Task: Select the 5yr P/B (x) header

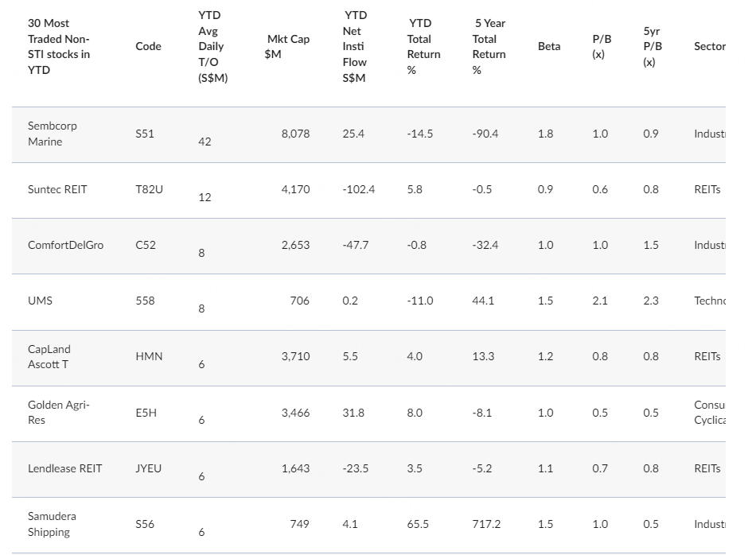Action: (x=653, y=46)
